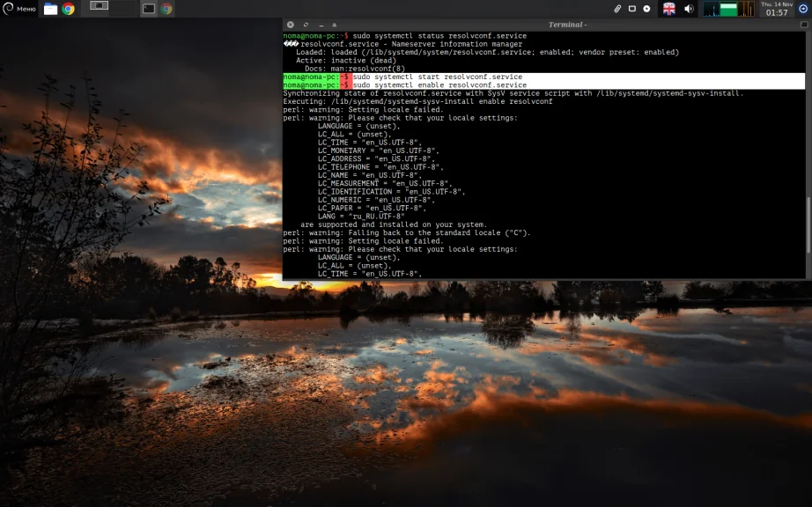The height and width of the screenshot is (507, 812).
Task: Click the blue session button in panel corner
Action: click(803, 9)
